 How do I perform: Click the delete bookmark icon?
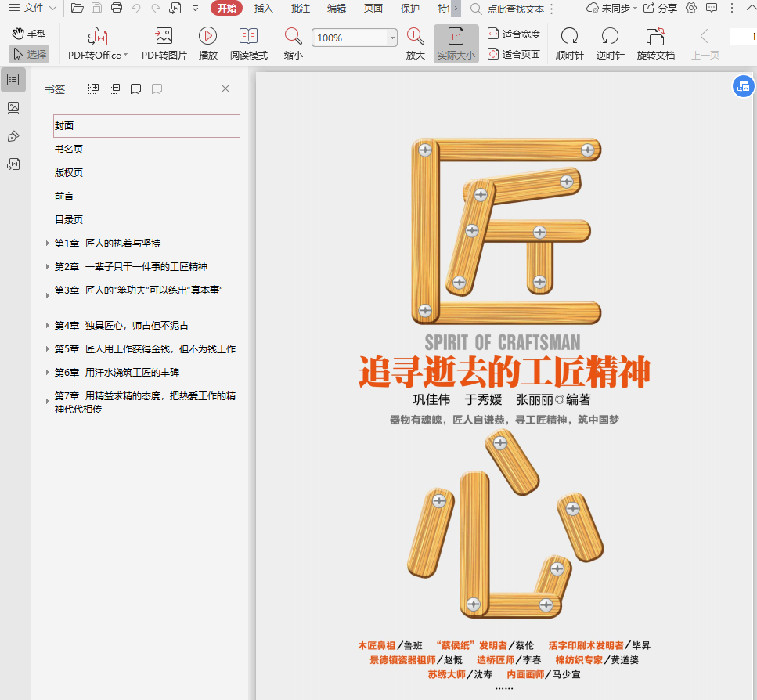point(157,88)
